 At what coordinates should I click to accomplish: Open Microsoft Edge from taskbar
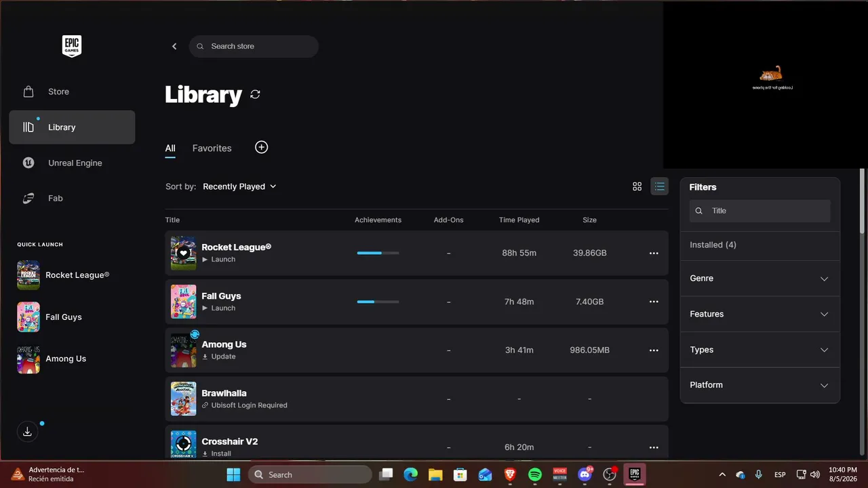410,474
